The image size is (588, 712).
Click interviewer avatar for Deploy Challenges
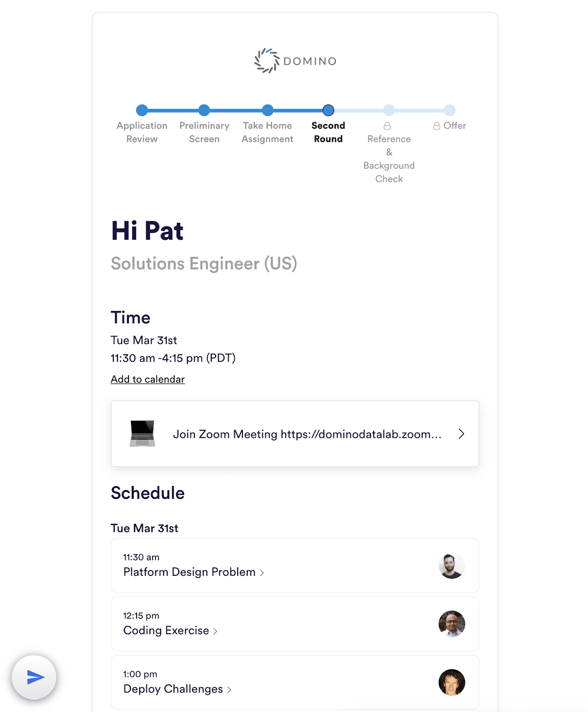pos(452,682)
